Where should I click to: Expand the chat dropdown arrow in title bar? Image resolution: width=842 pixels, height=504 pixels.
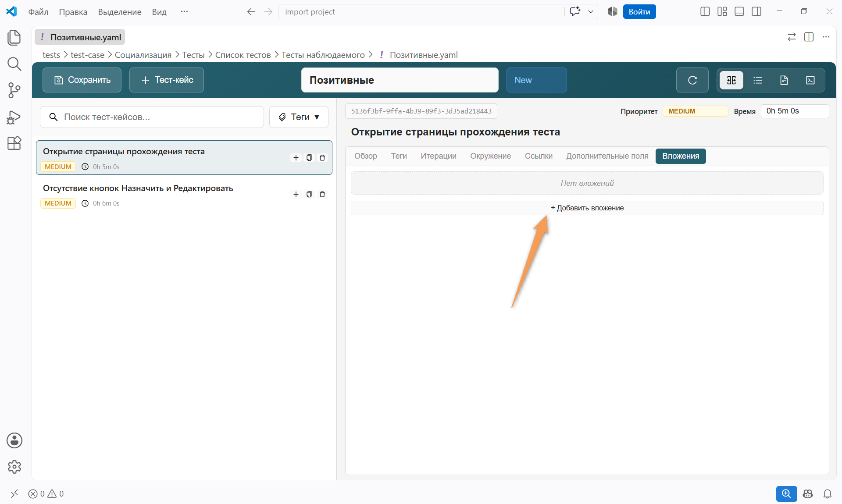(591, 12)
